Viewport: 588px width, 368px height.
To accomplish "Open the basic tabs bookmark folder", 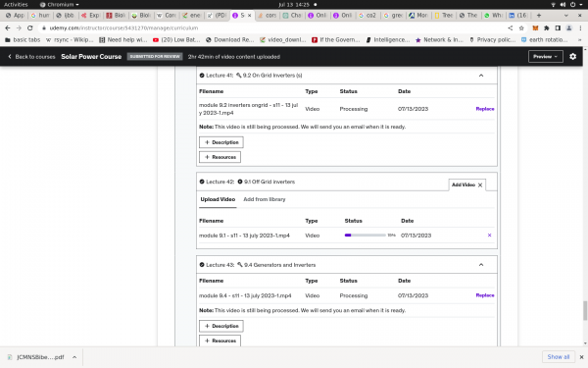I will click(x=23, y=40).
